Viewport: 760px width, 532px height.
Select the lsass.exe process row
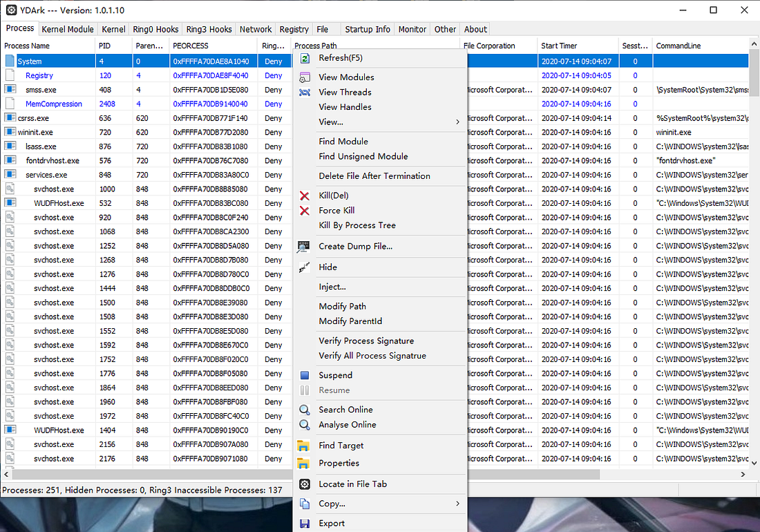41,146
